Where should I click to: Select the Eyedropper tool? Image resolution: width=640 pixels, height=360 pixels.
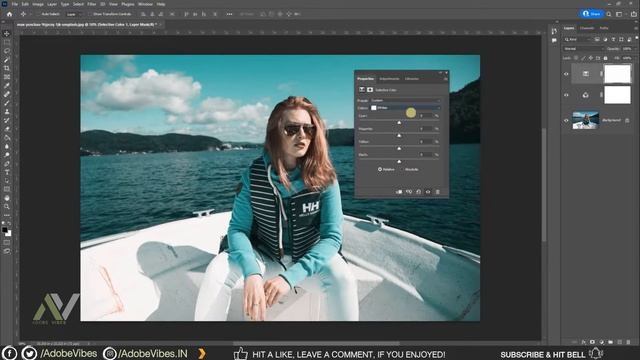pos(7,85)
